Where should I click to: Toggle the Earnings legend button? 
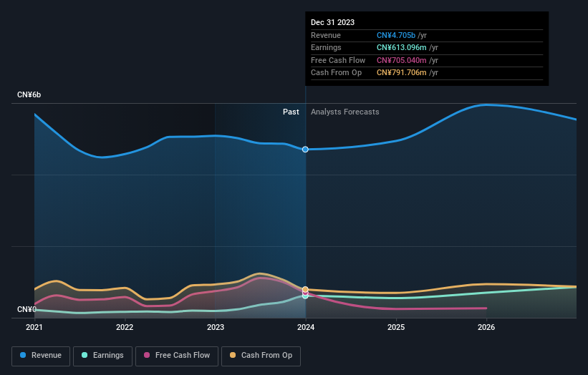click(102, 356)
